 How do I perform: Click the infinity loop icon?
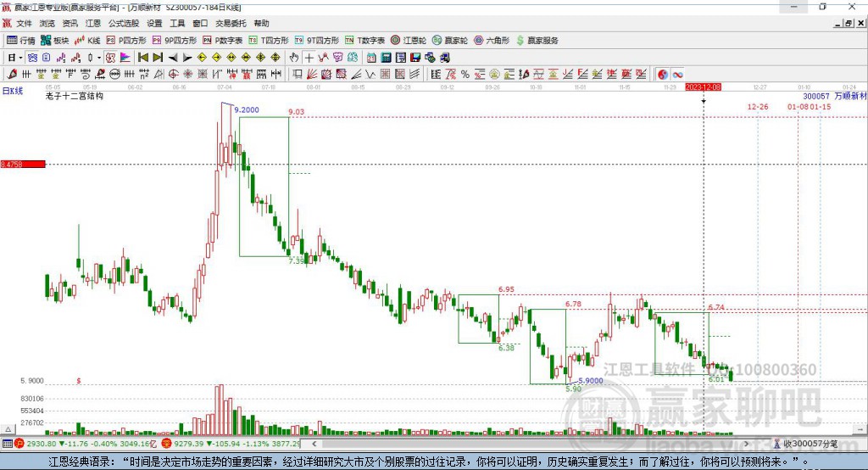pos(677,75)
